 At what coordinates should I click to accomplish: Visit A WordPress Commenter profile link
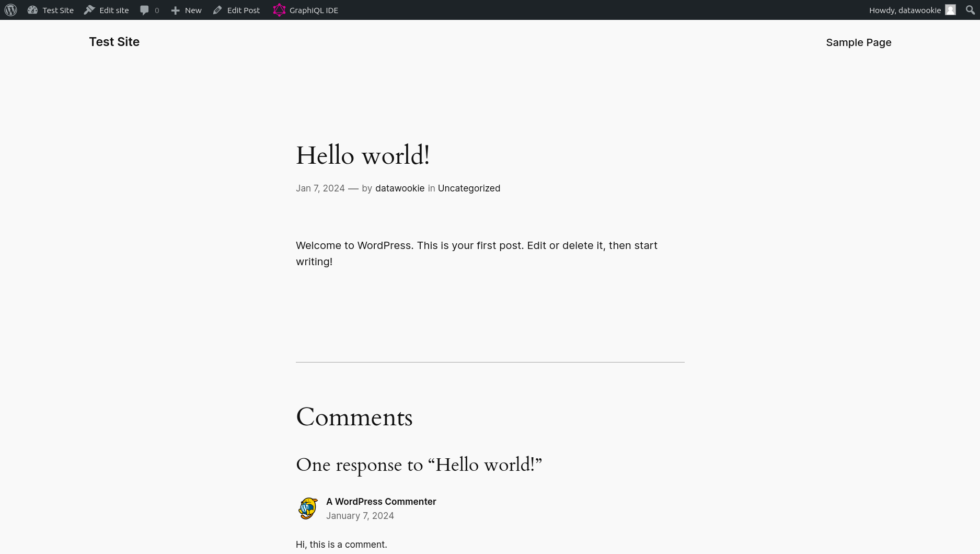point(381,501)
